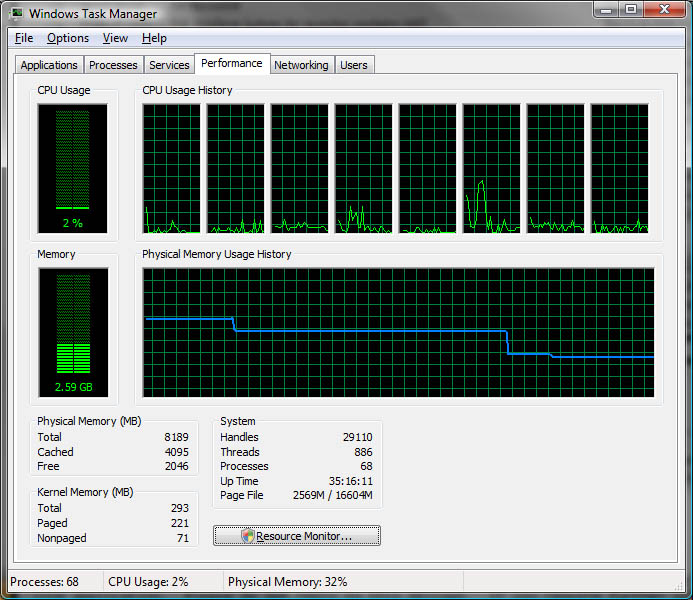Click System Threads value 886
Screen dimensions: 693x600
tap(363, 452)
